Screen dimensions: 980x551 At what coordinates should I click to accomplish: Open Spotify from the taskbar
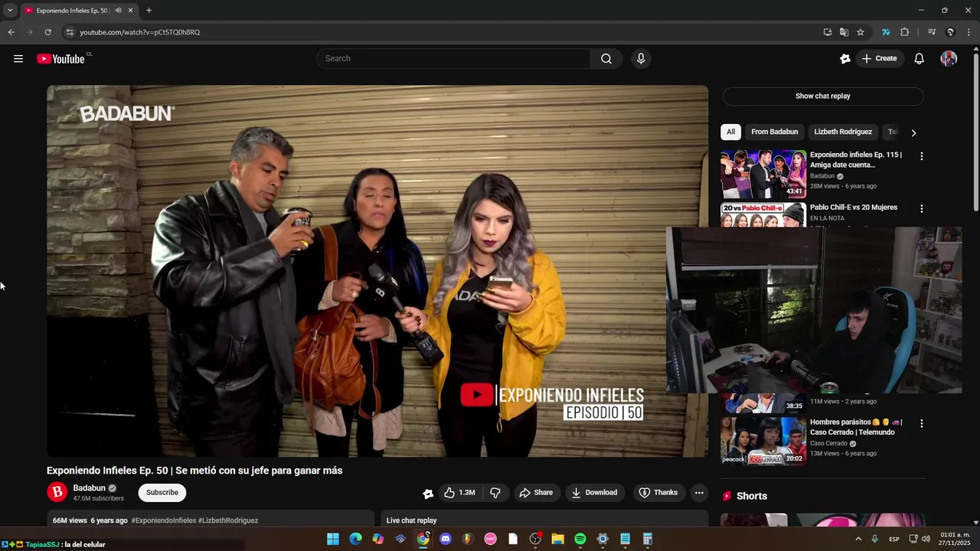click(580, 539)
